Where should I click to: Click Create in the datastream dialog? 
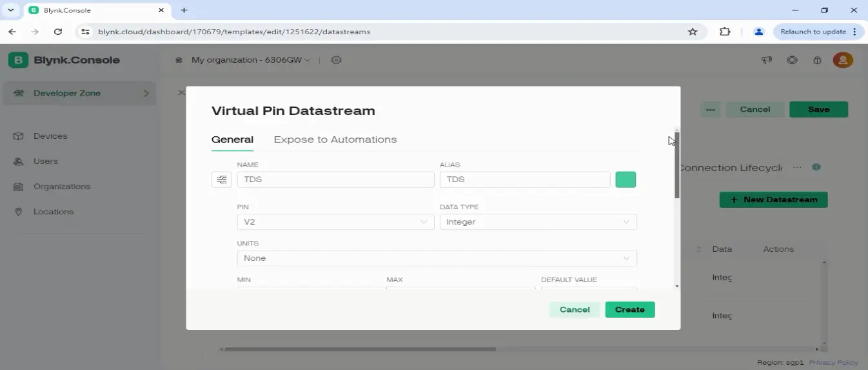(630, 310)
